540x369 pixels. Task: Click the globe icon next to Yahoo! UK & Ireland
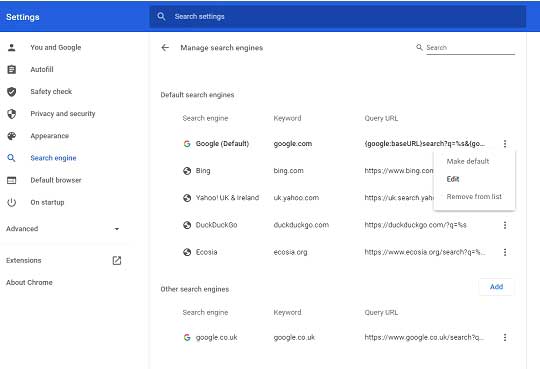coord(187,198)
